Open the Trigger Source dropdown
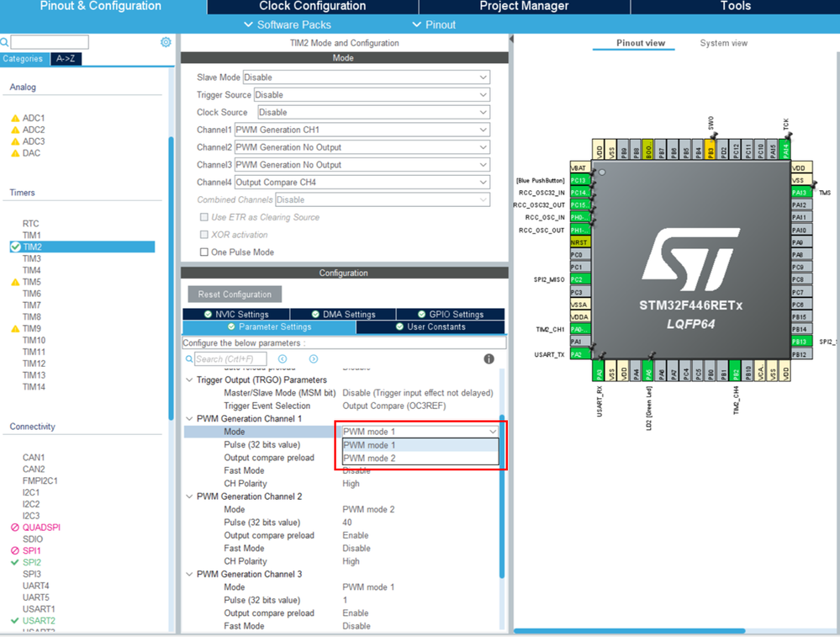840x637 pixels. (x=372, y=95)
